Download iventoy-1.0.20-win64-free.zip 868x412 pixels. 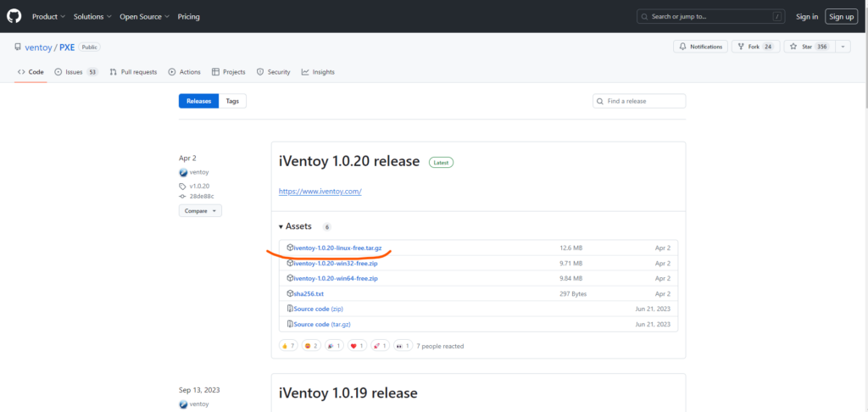pos(336,279)
